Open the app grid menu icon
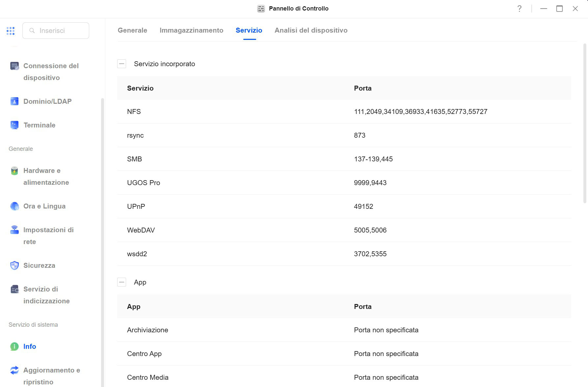This screenshot has width=588, height=387. (11, 31)
